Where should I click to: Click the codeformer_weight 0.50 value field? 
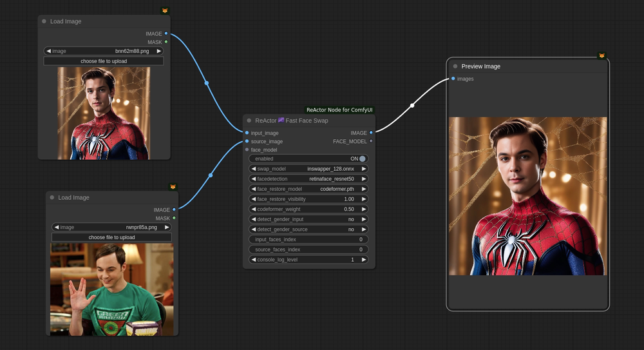tap(309, 209)
